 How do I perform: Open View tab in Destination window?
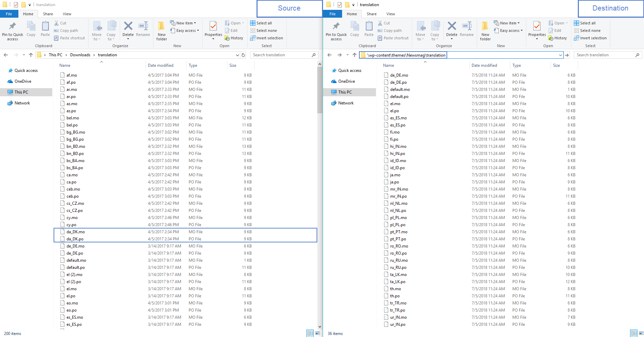coord(391,14)
